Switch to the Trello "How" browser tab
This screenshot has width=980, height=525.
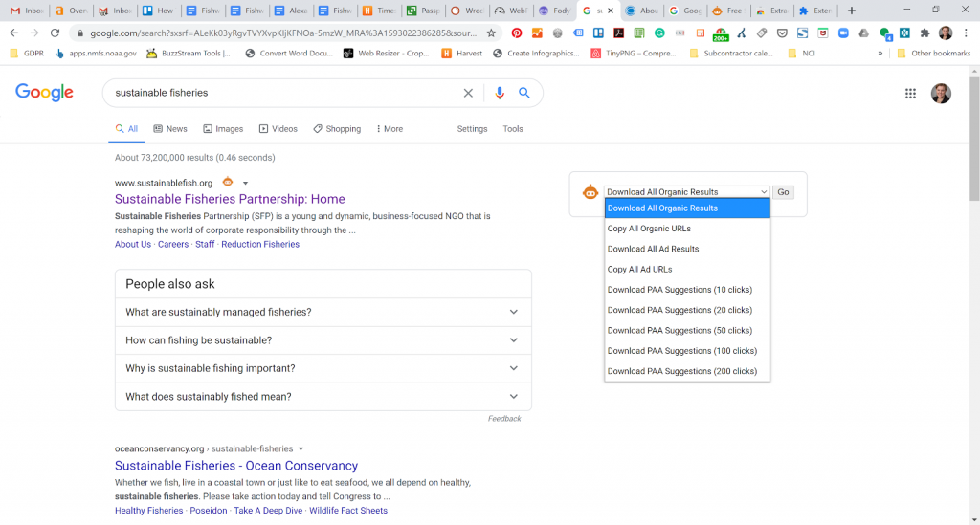pyautogui.click(x=159, y=11)
